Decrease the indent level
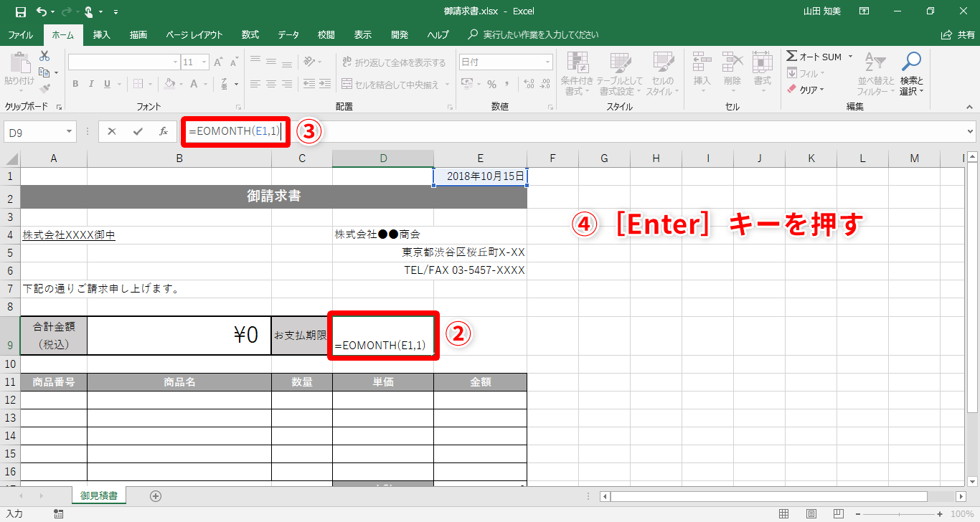980x522 pixels. pyautogui.click(x=310, y=84)
